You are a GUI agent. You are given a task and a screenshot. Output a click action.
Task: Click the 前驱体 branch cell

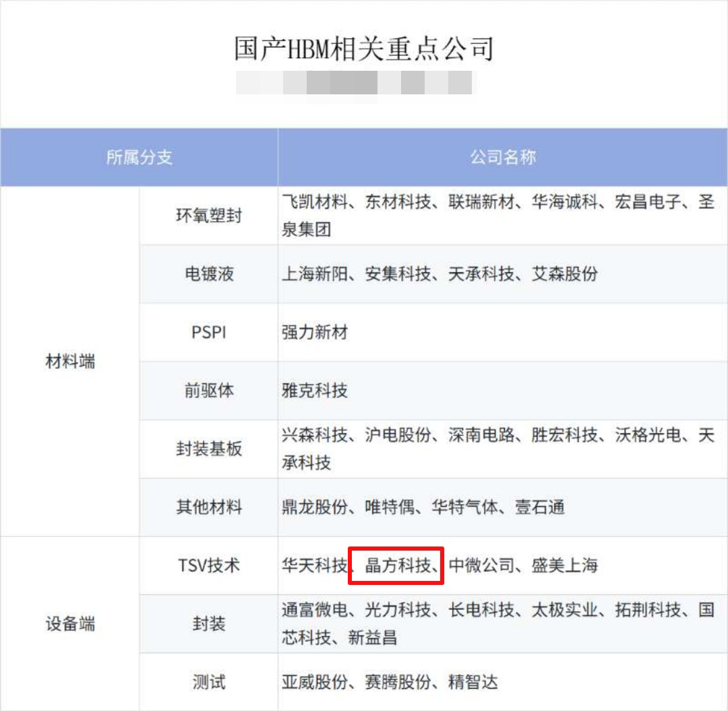point(209,390)
